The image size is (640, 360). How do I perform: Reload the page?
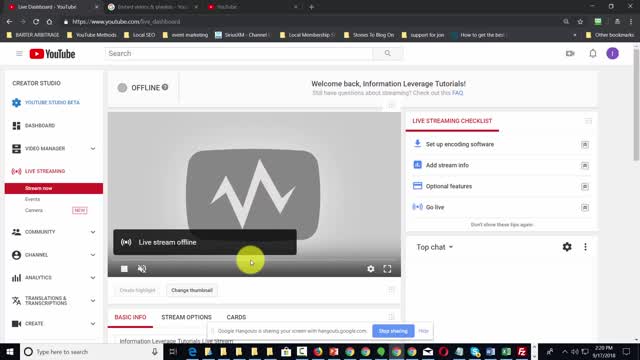click(x=36, y=22)
